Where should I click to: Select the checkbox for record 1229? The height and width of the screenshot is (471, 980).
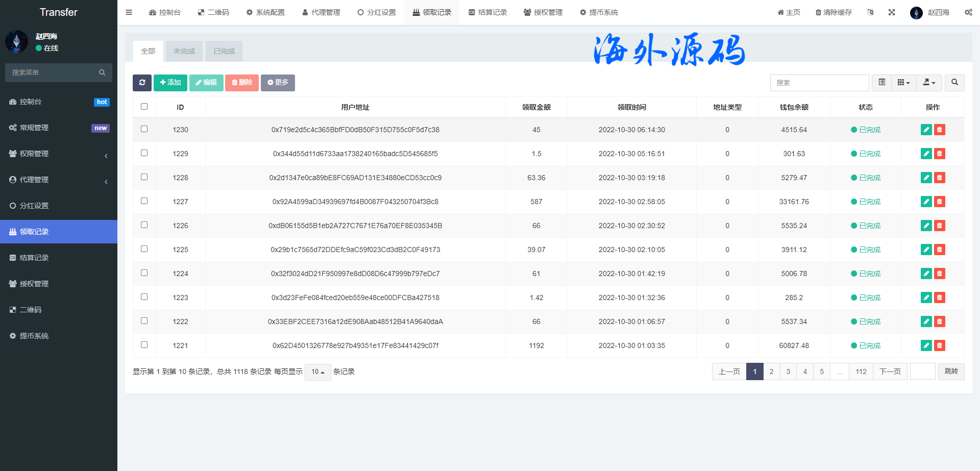point(144,153)
